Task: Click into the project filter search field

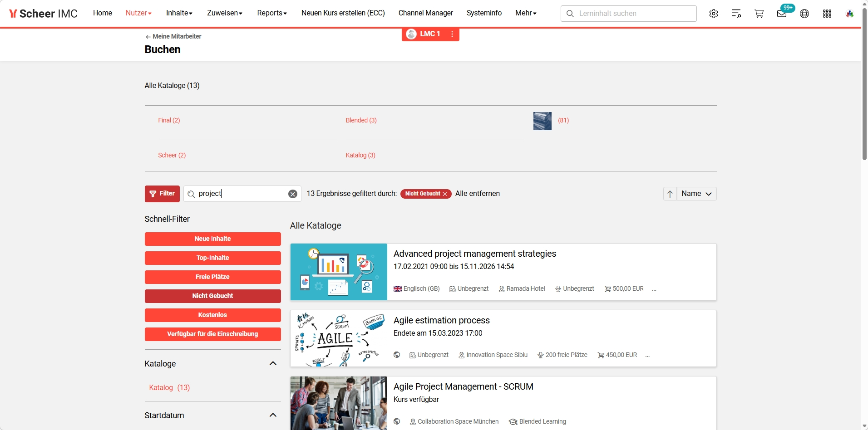Action: pos(242,194)
